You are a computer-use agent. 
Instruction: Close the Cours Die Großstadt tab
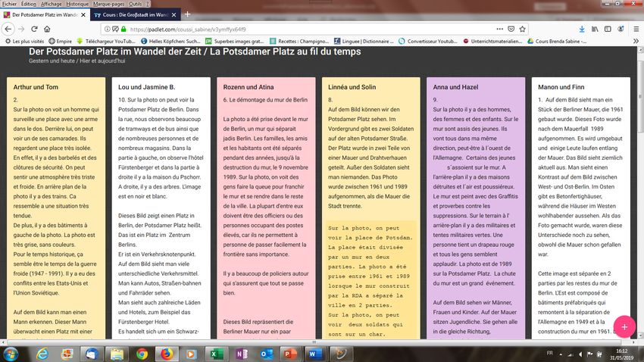tap(174, 15)
